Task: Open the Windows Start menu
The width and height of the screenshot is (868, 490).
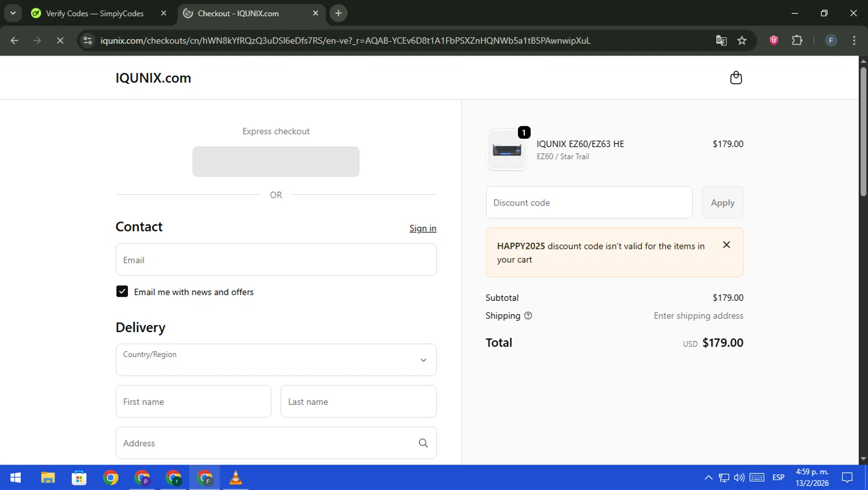Action: (16, 478)
